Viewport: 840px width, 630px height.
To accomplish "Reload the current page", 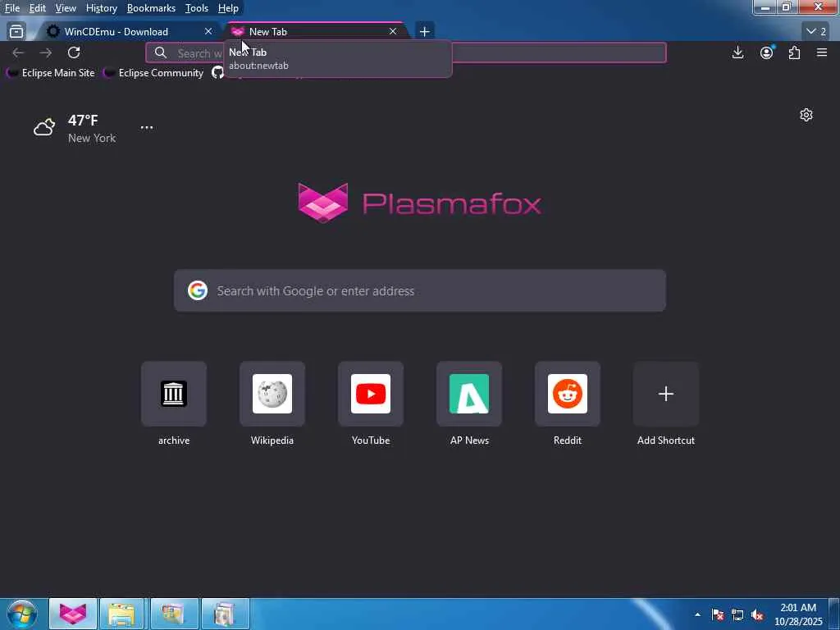I will (74, 52).
